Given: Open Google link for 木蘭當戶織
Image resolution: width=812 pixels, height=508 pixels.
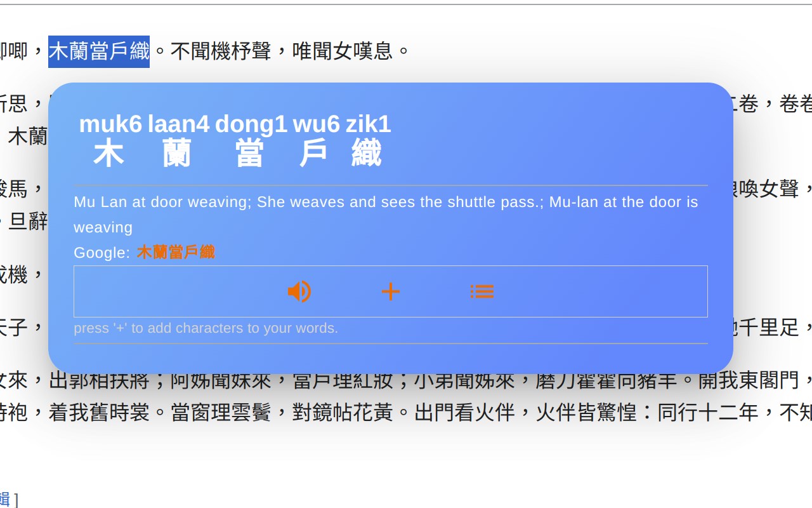Looking at the screenshot, I should pyautogui.click(x=176, y=252).
